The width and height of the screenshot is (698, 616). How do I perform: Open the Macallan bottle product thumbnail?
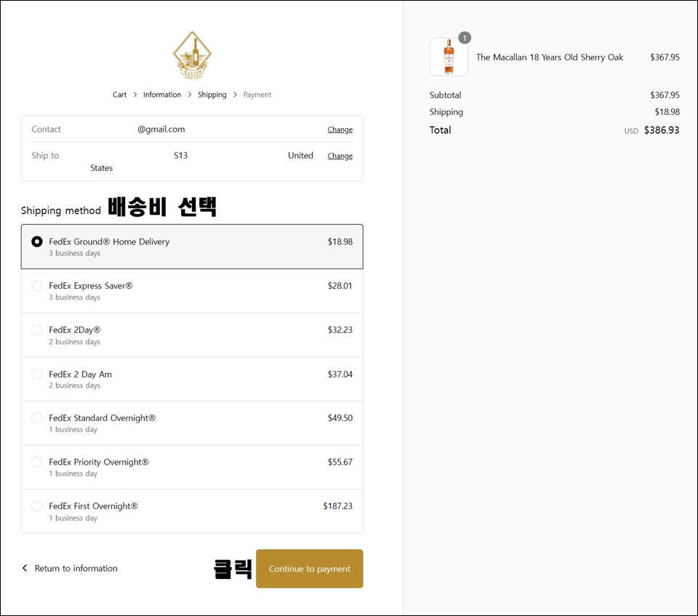(x=449, y=57)
